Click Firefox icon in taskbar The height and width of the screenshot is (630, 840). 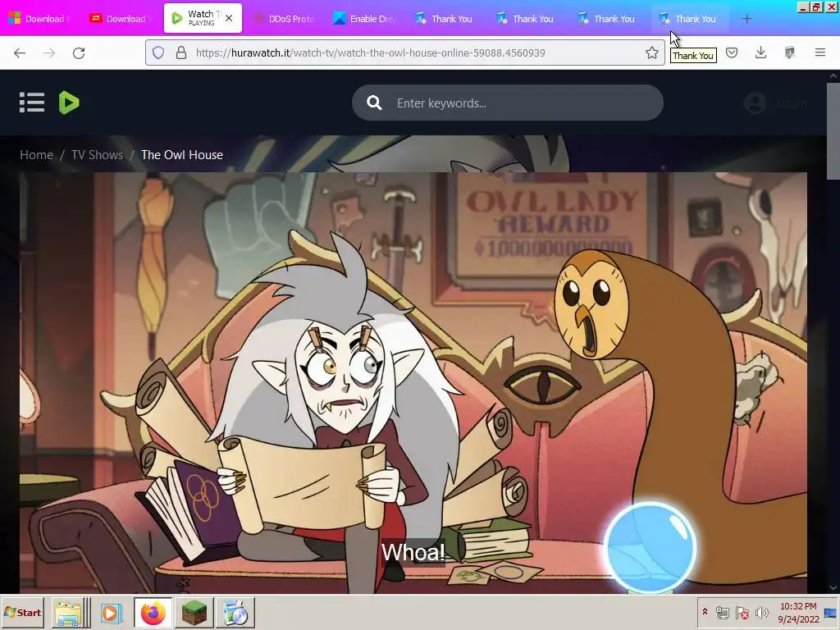[x=153, y=613]
